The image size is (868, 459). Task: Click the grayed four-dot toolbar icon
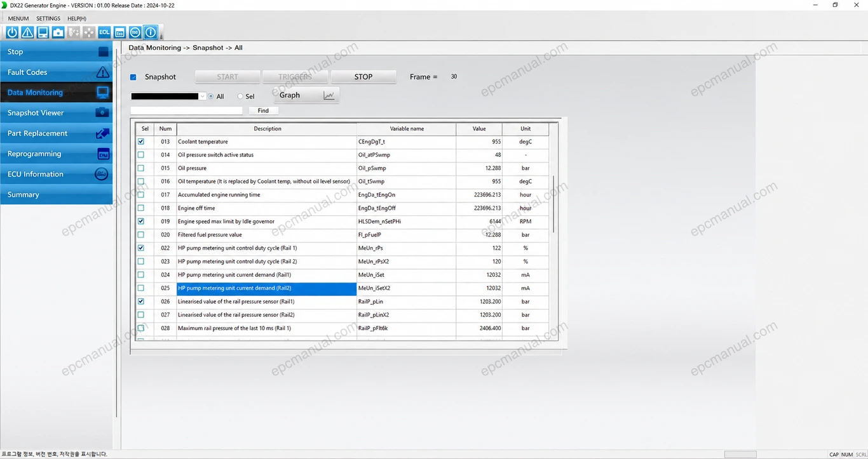click(89, 32)
